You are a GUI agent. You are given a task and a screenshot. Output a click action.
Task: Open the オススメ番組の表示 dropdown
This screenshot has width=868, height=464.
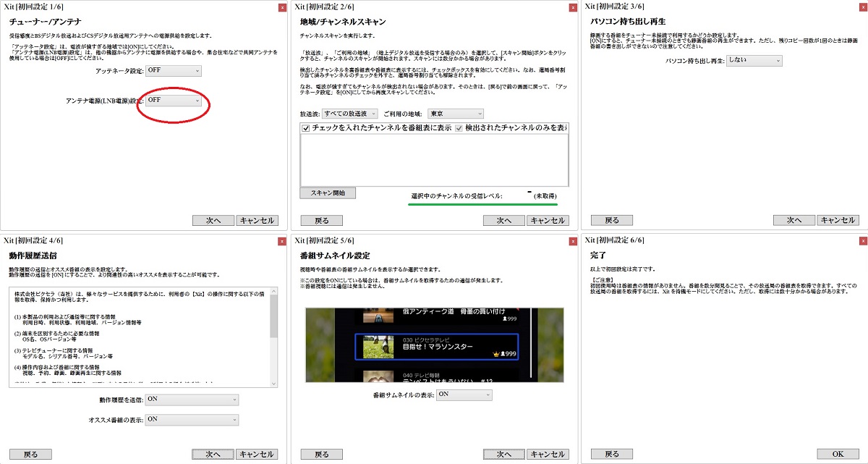192,419
